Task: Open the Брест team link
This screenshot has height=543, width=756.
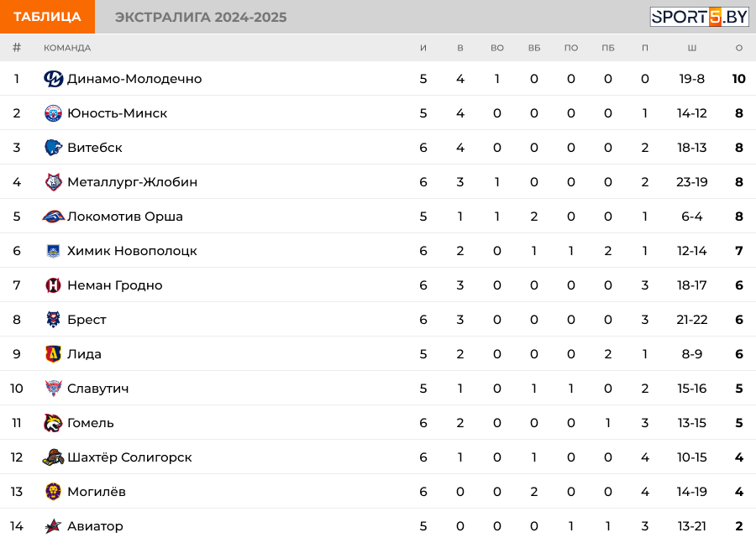Action: point(87,320)
